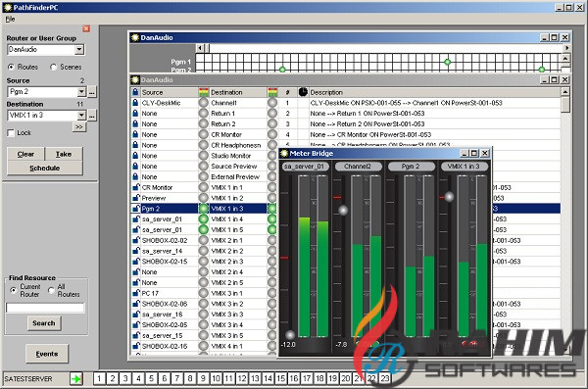This screenshot has height=389, width=588.
Task: Select tab number 1 in bottom bar
Action: 99,378
